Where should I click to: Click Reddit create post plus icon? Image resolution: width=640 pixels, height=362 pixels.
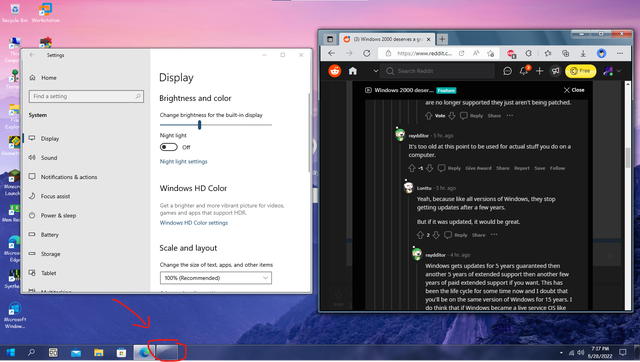coord(539,71)
